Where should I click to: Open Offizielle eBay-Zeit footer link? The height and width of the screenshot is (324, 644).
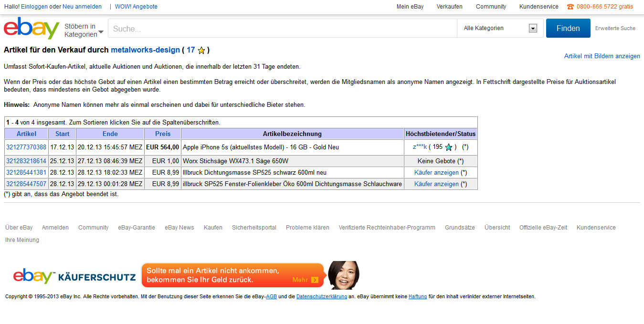click(x=543, y=228)
